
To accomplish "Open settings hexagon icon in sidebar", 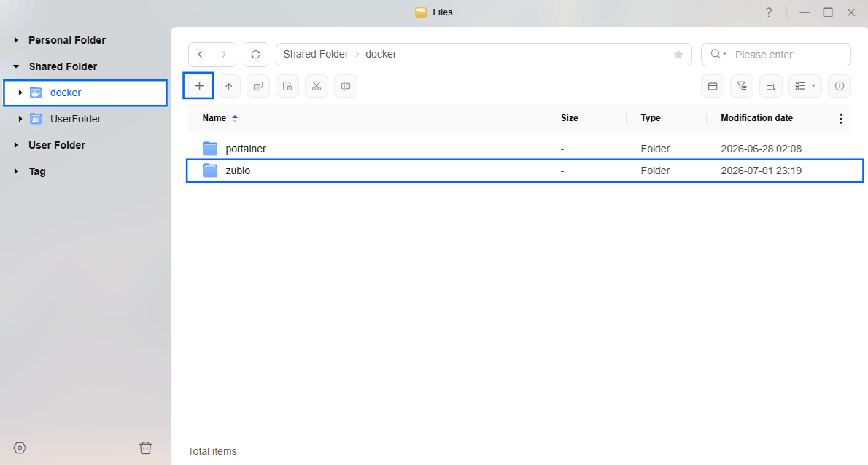I will coord(20,448).
